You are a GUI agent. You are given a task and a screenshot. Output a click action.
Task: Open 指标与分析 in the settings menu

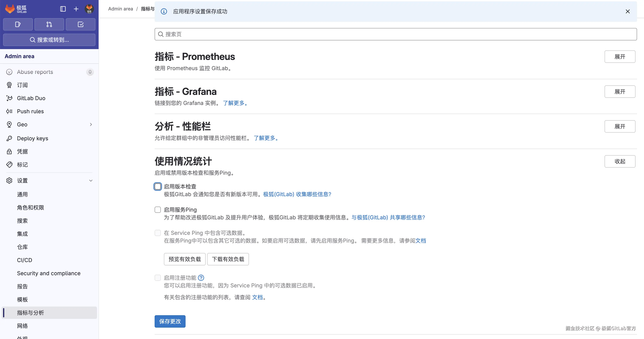[x=31, y=313]
